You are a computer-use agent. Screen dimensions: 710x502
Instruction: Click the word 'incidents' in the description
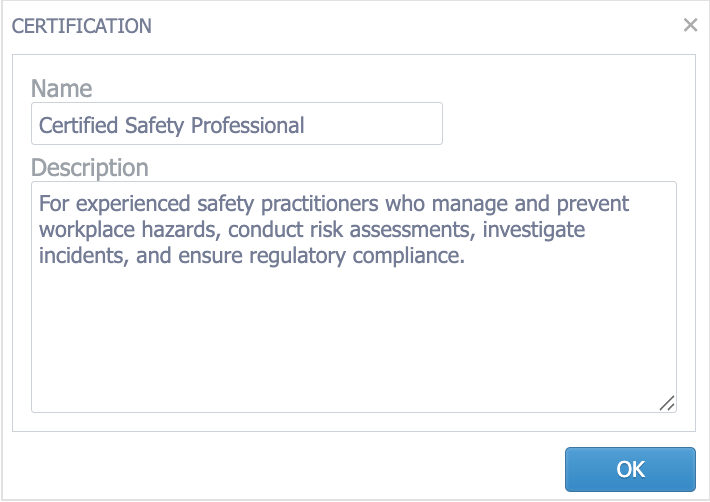click(x=79, y=256)
